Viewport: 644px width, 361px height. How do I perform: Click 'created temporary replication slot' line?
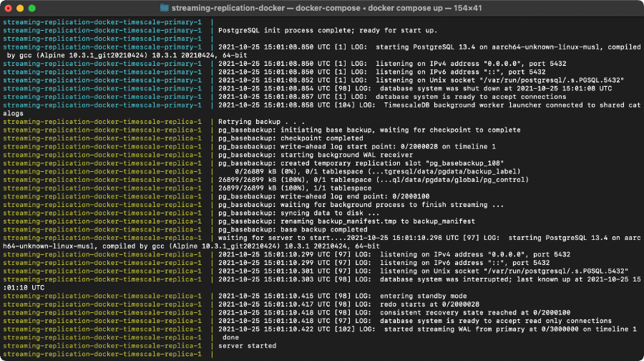click(361, 163)
